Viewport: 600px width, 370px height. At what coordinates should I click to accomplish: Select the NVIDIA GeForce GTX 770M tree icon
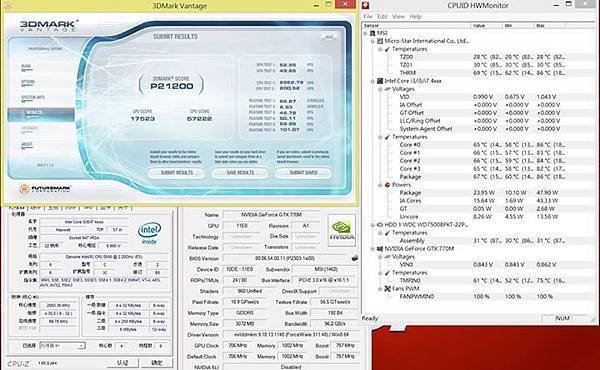coord(380,248)
